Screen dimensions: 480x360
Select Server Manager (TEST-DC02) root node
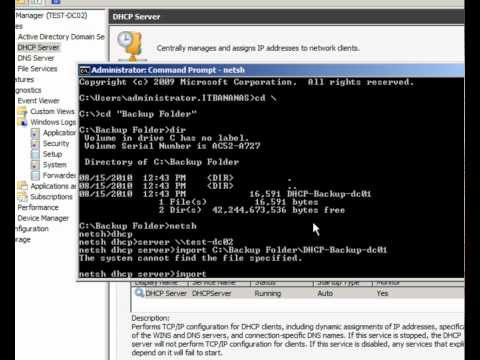51,15
